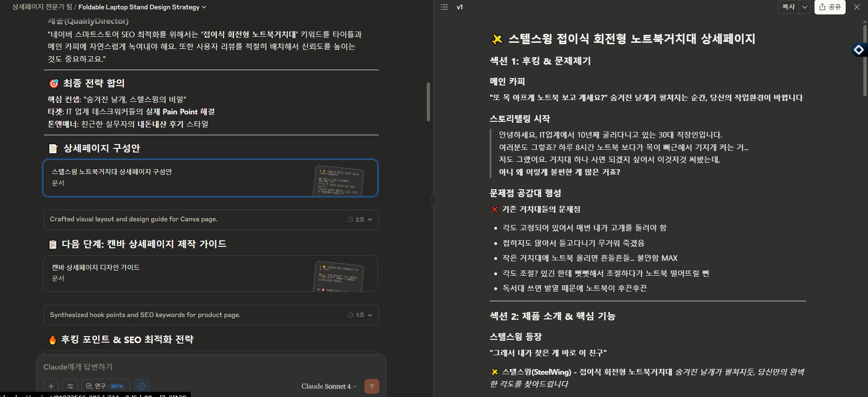Click the 핵심 컨셉 line in the chat
This screenshot has height=397, width=868.
pos(117,99)
